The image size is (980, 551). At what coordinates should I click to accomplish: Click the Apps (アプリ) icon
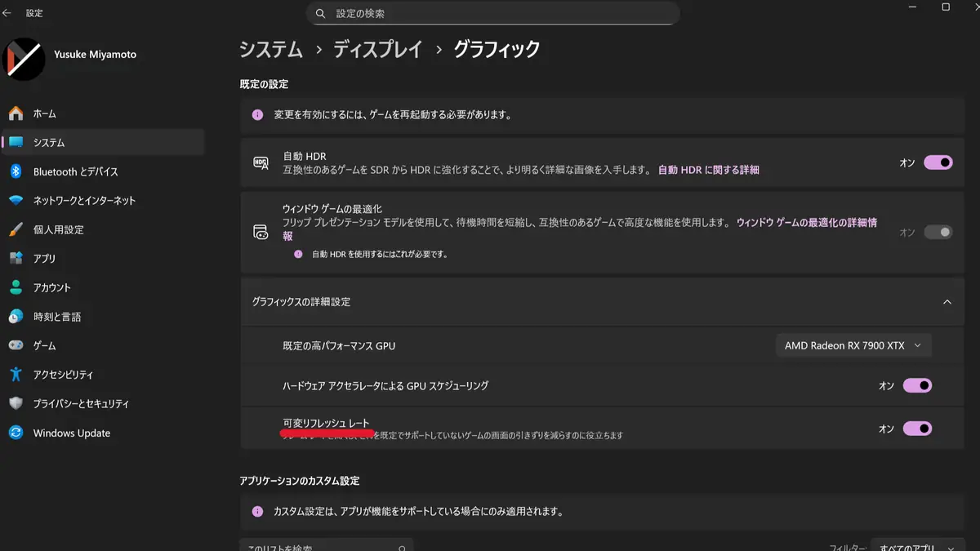click(x=16, y=259)
